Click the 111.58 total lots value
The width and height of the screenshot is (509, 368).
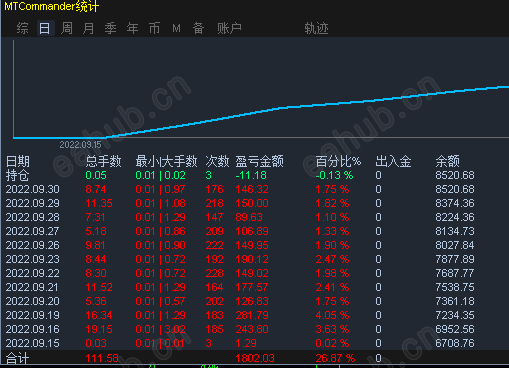point(102,358)
